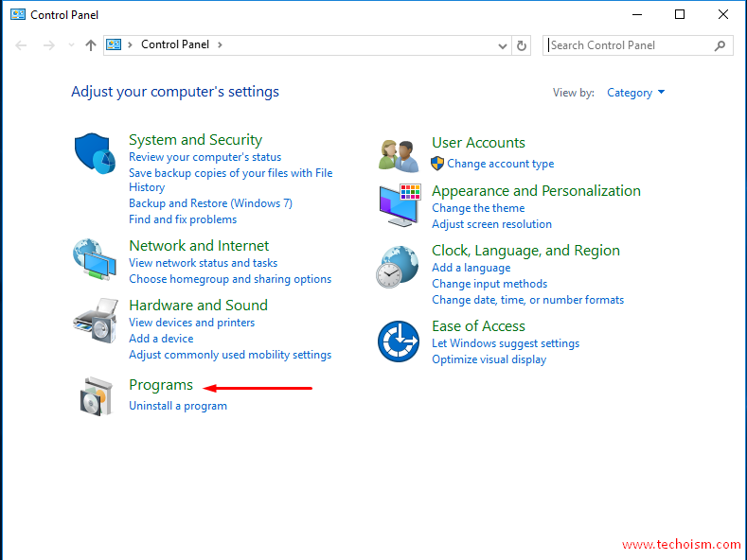Image resolution: width=747 pixels, height=560 pixels.
Task: Open Change account type link
Action: point(500,164)
